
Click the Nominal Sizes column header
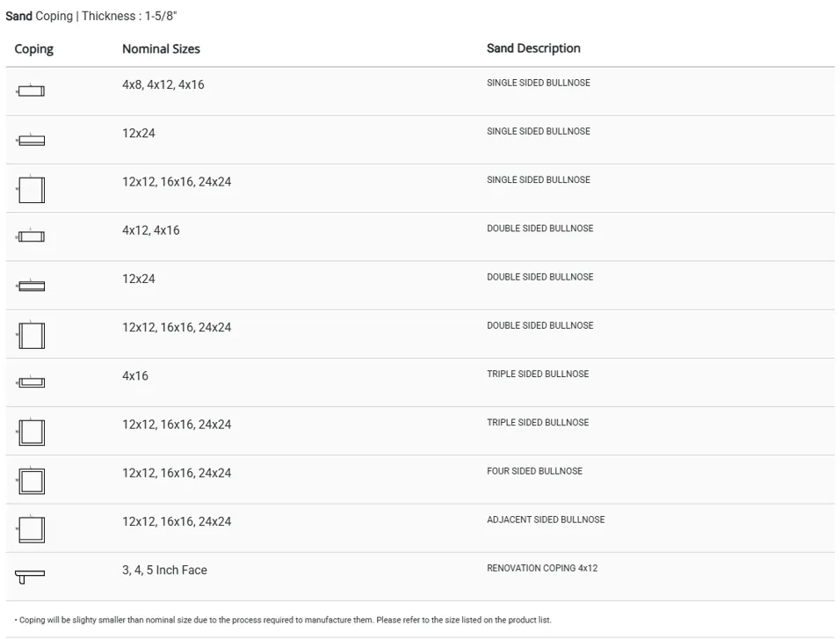[161, 49]
